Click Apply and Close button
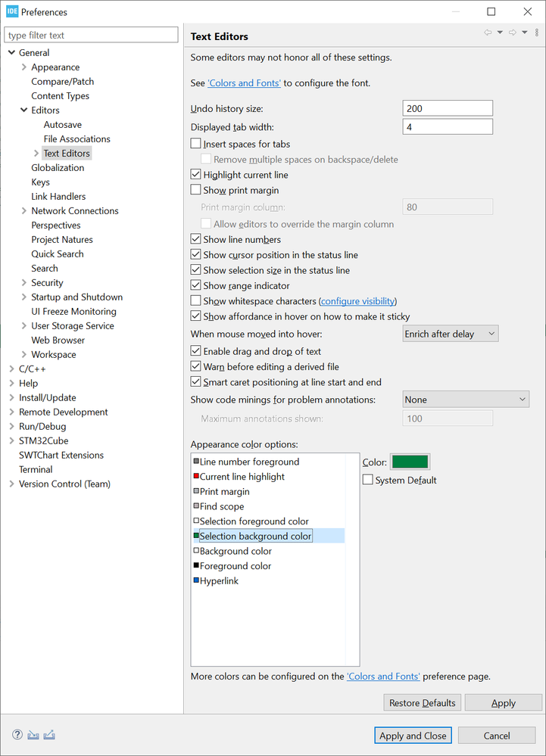Viewport: 546px width, 756px height. (x=413, y=736)
